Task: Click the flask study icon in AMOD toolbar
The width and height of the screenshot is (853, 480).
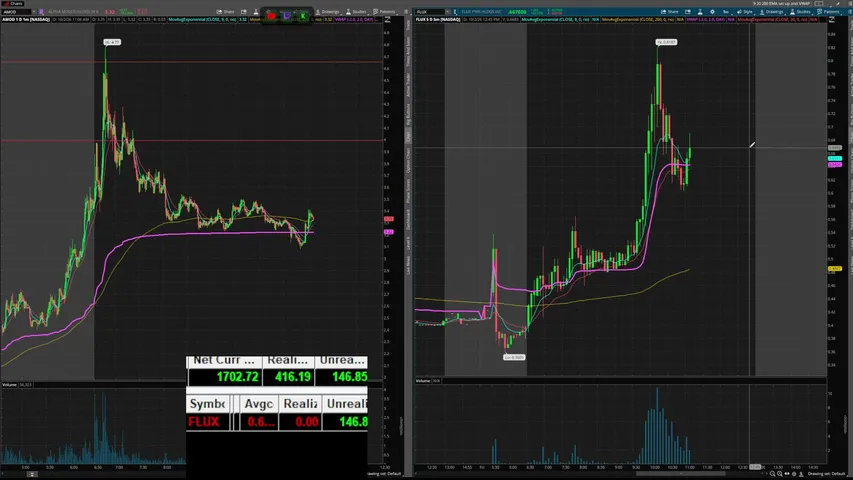Action: [256, 11]
